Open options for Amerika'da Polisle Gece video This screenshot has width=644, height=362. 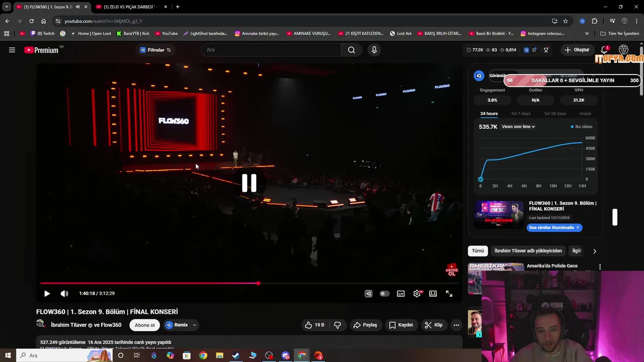tap(600, 267)
